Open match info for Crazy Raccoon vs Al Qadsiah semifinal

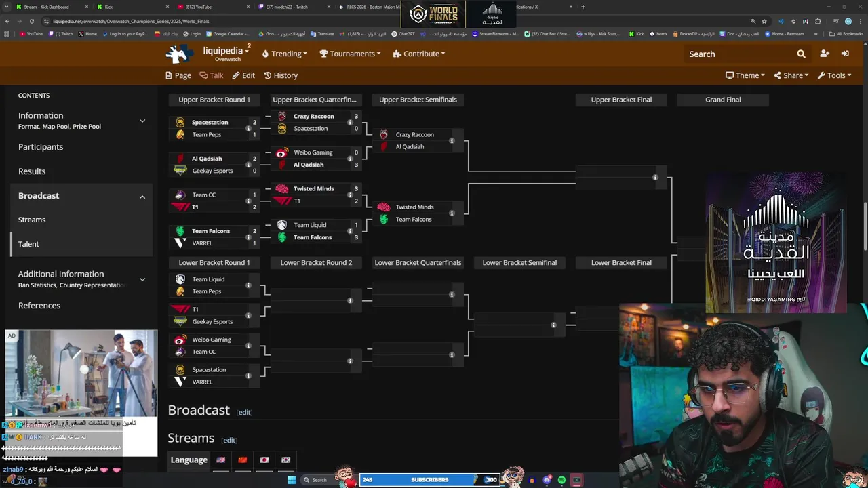tap(452, 140)
